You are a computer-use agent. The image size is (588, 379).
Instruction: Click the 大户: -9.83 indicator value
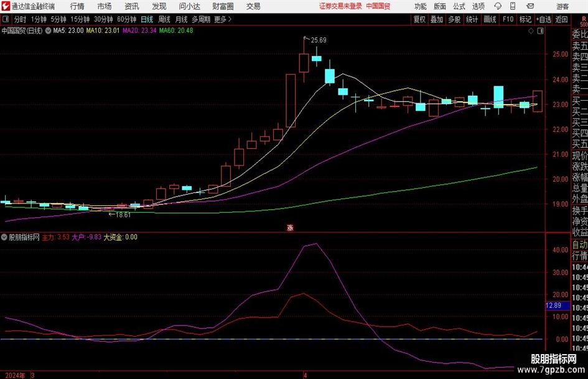(86, 237)
